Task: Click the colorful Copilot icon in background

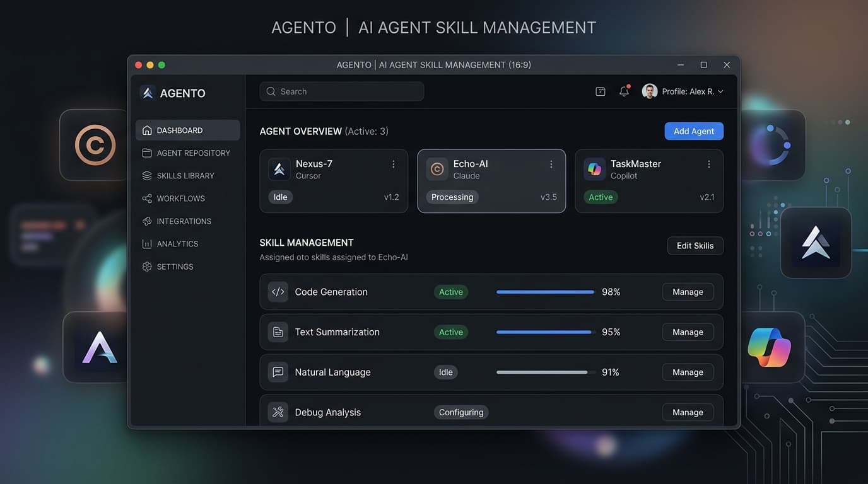Action: tap(770, 347)
